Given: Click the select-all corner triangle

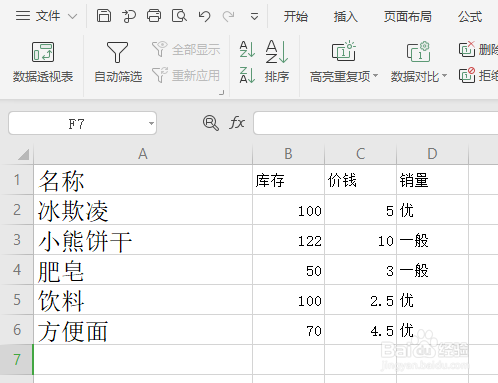Looking at the screenshot, I should pos(23,154).
